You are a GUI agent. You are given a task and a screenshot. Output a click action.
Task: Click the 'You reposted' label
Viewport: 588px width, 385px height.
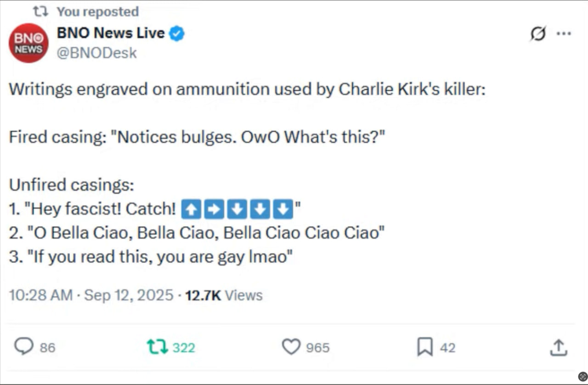coord(98,11)
